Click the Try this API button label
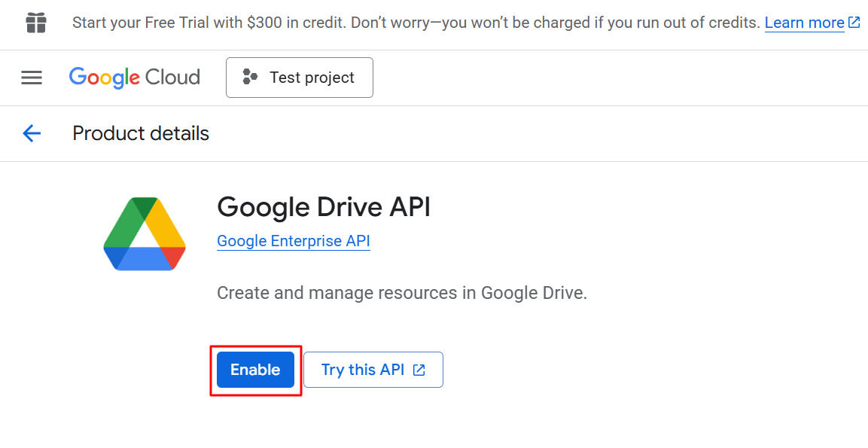Image resolution: width=868 pixels, height=448 pixels. click(362, 370)
